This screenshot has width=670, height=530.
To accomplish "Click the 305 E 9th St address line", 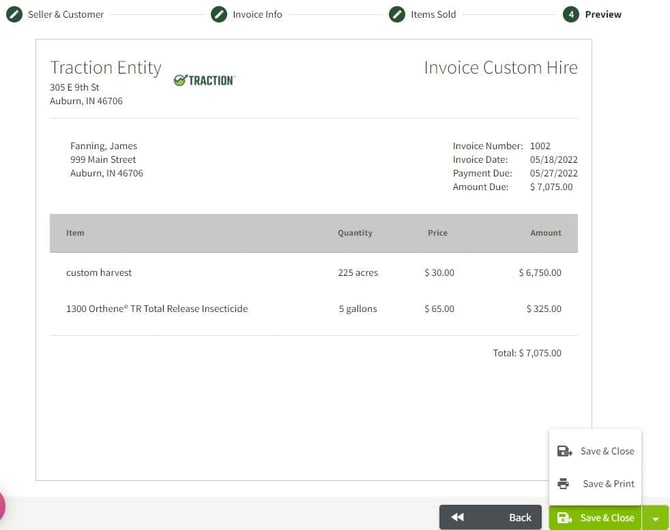I will [74, 87].
